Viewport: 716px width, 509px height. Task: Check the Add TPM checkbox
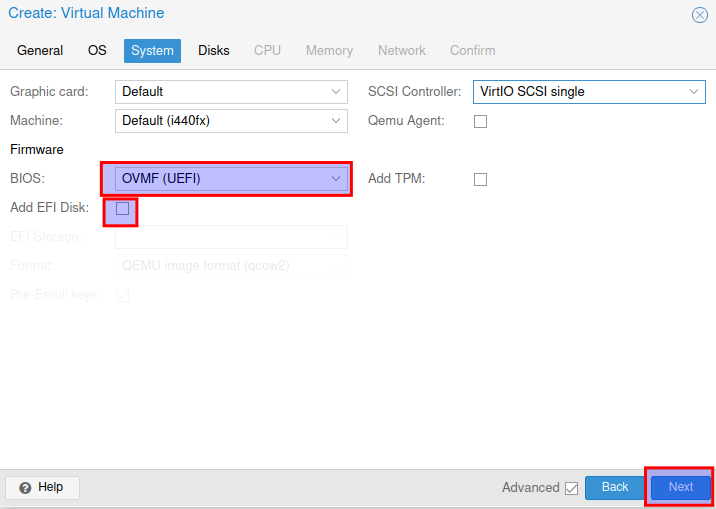pyautogui.click(x=480, y=179)
